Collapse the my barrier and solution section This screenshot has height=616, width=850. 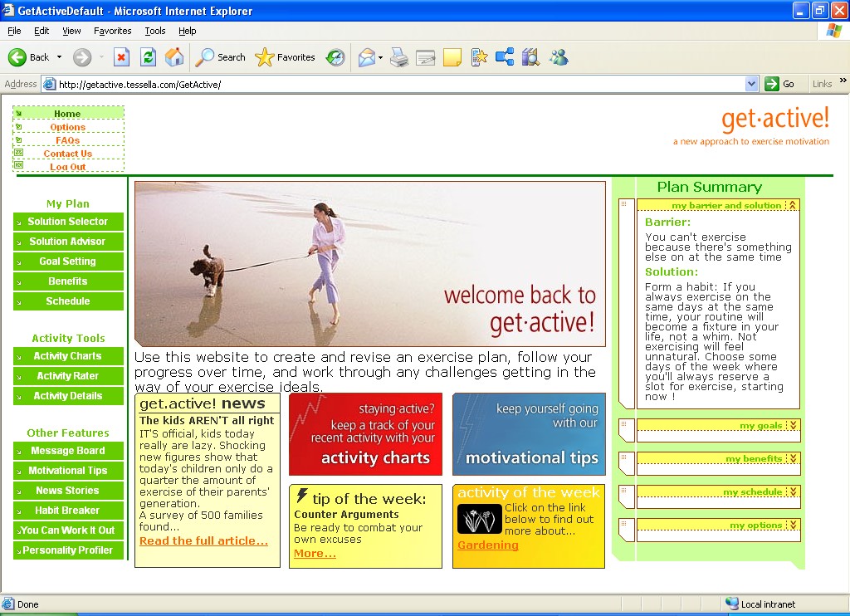[793, 205]
